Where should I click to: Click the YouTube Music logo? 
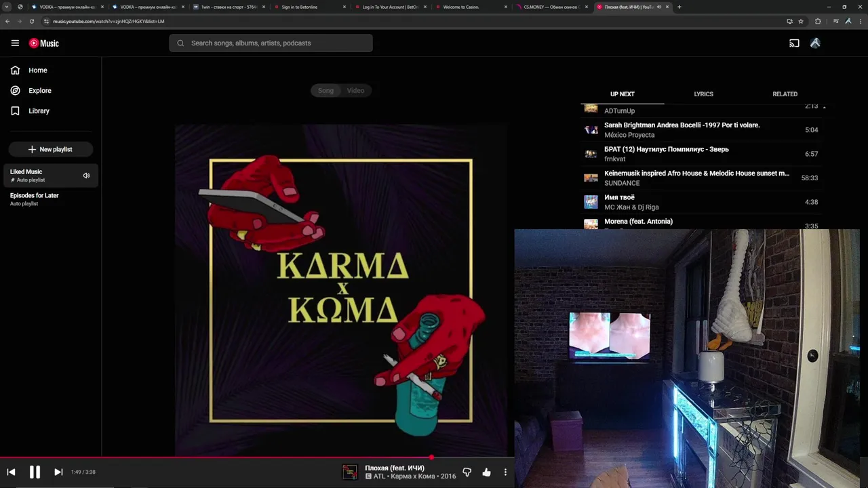pyautogui.click(x=44, y=43)
